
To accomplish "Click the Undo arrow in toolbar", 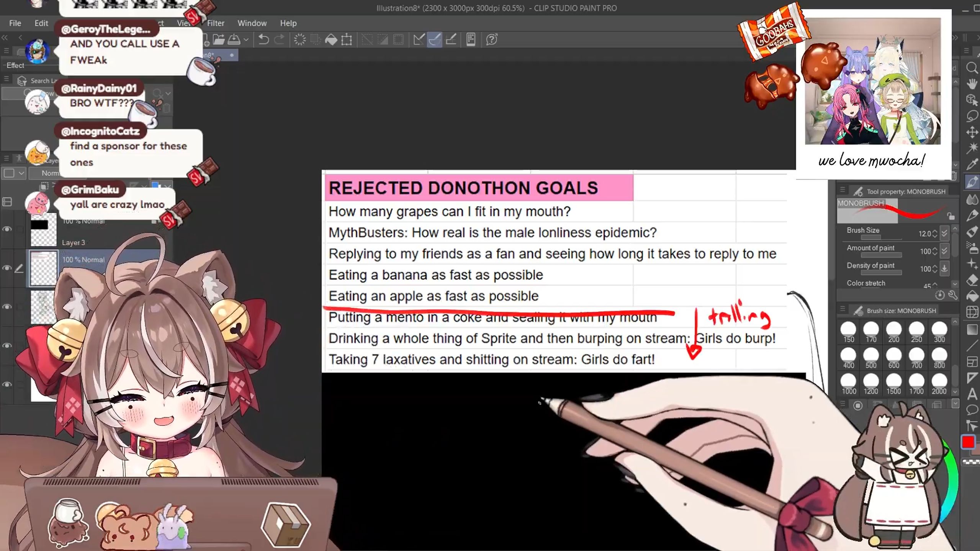I will (263, 39).
